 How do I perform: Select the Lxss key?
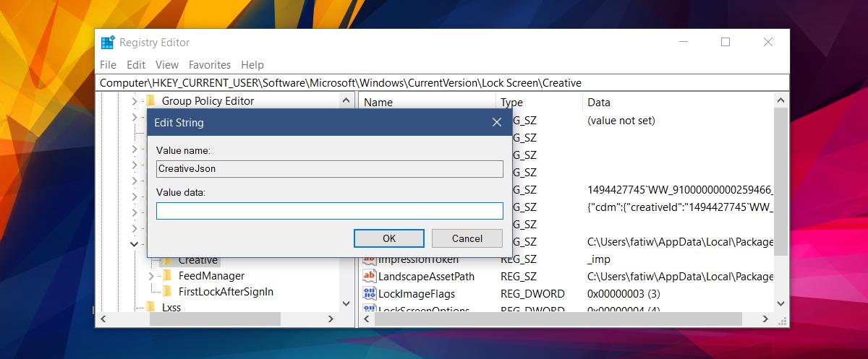171,308
